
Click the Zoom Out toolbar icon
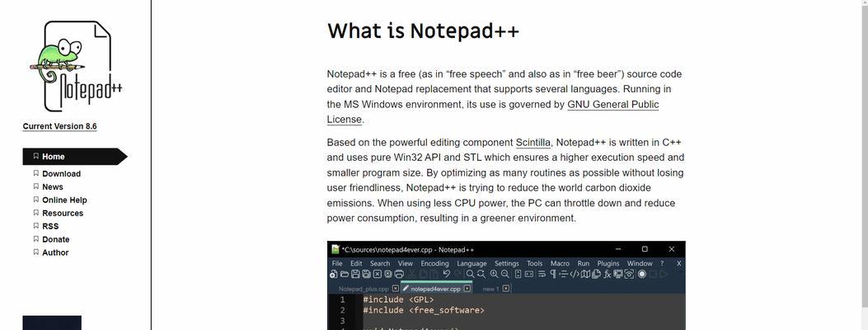pos(504,274)
